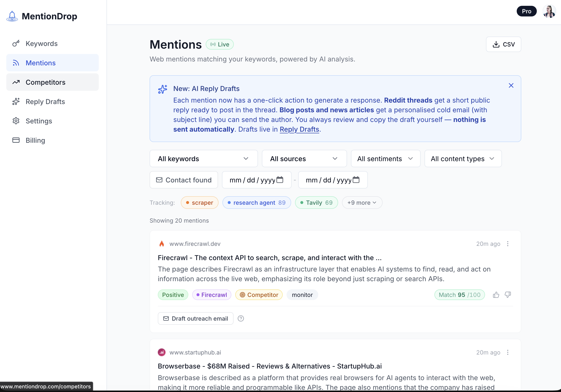Toggle the Contact found filter
The image size is (561, 392).
(183, 180)
